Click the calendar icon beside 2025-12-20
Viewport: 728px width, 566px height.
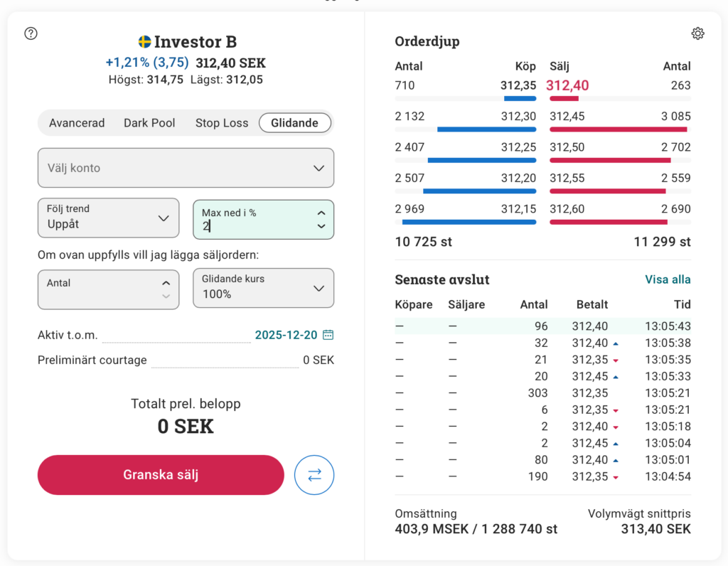click(328, 335)
